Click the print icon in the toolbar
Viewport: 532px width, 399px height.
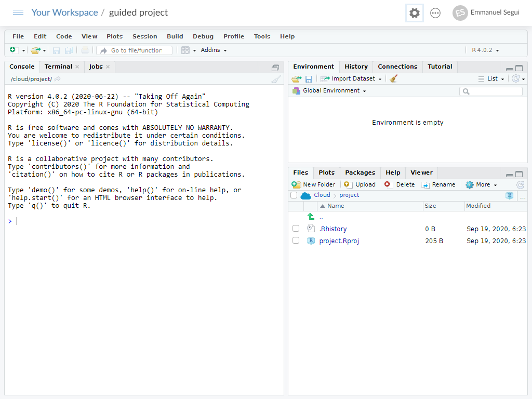85,50
